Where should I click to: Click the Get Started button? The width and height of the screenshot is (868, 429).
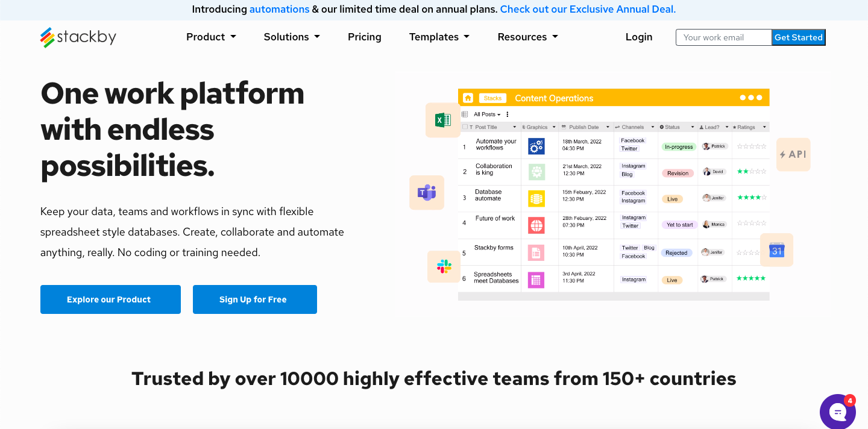pos(799,37)
